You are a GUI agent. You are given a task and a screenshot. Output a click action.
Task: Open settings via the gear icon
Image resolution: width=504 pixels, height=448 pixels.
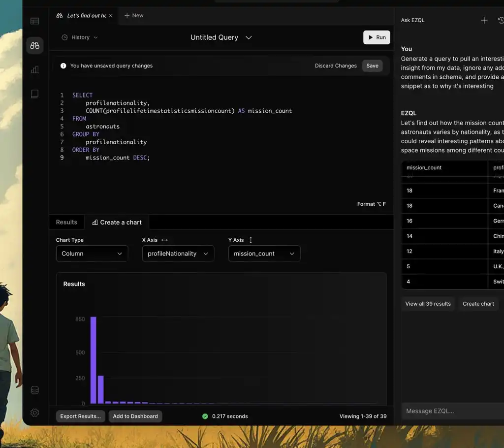tap(34, 413)
